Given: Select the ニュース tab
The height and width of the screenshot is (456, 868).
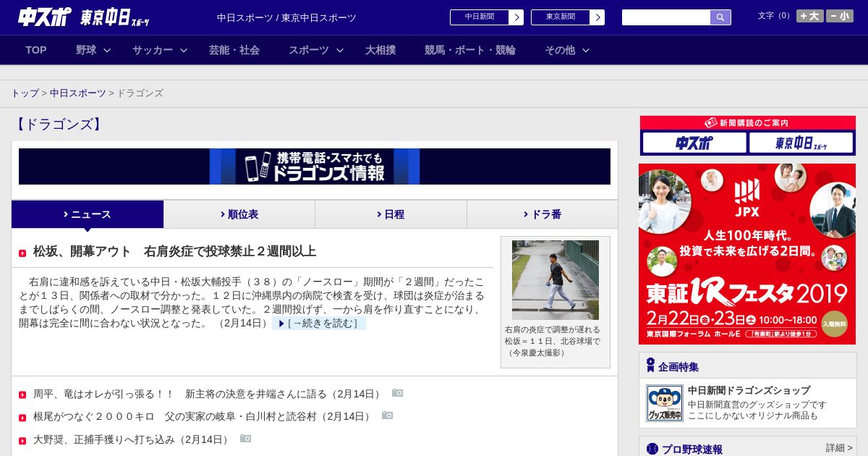Looking at the screenshot, I should [x=88, y=214].
